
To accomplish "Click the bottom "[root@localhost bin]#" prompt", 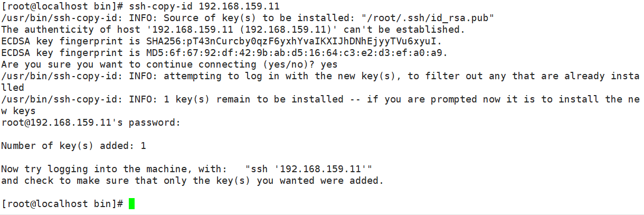I will pyautogui.click(x=62, y=204).
